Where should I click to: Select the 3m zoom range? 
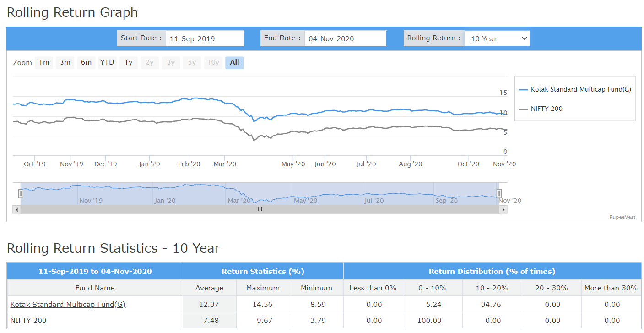tap(65, 62)
